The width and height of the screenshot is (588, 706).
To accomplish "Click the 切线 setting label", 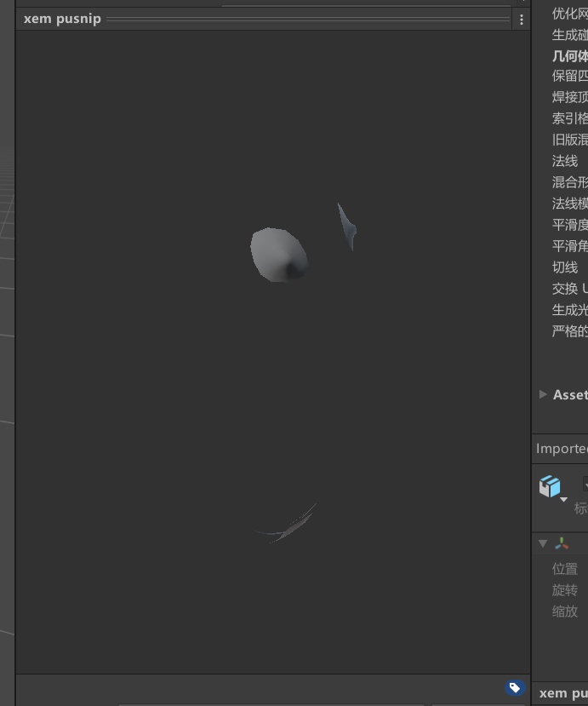I will 565,267.
